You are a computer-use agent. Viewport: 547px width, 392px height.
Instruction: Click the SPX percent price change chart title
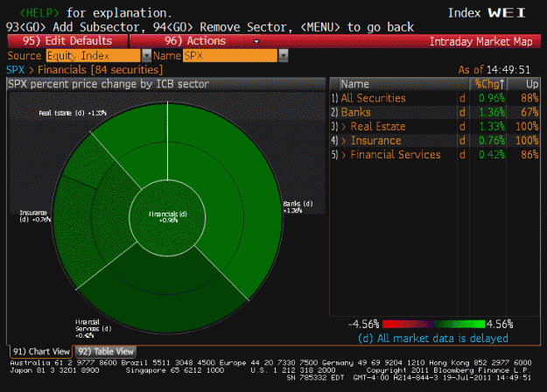click(x=109, y=84)
